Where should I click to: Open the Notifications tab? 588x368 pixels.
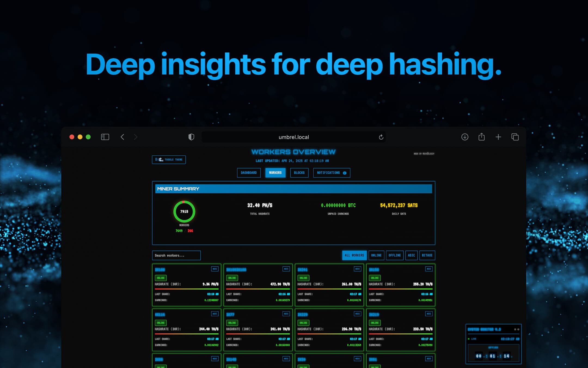click(331, 173)
